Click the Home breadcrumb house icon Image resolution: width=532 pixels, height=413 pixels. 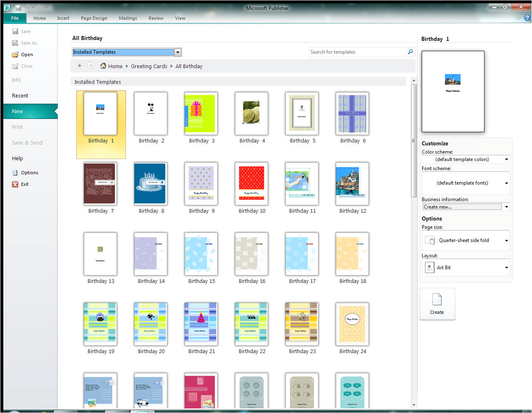coord(103,66)
